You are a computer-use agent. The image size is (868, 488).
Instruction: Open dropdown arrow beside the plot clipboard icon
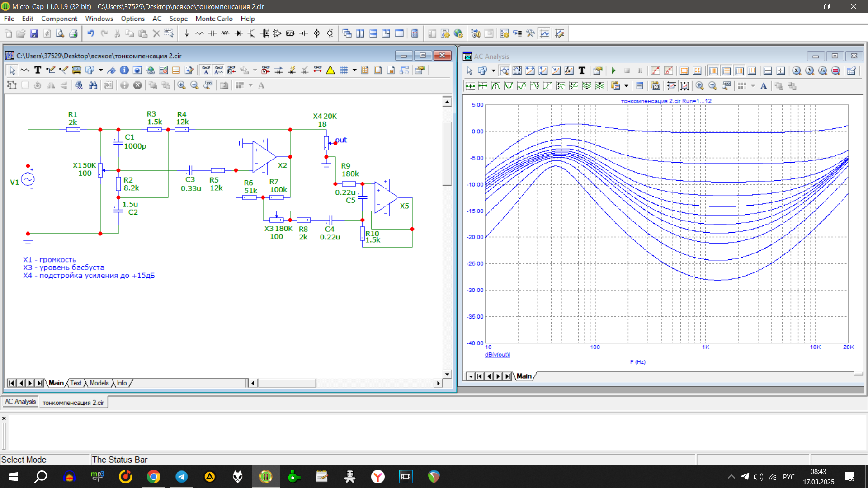[626, 86]
